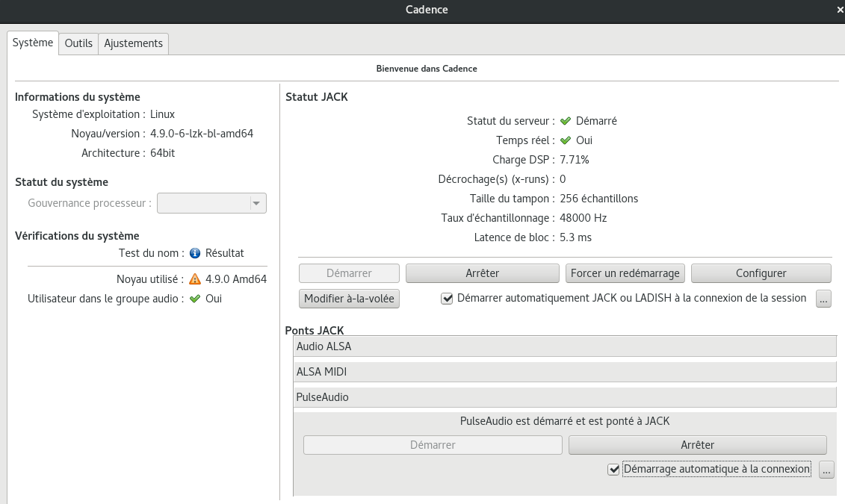Uncheck Démarrage automatique à la connexion
Image resolution: width=845 pixels, height=504 pixels.
614,470
